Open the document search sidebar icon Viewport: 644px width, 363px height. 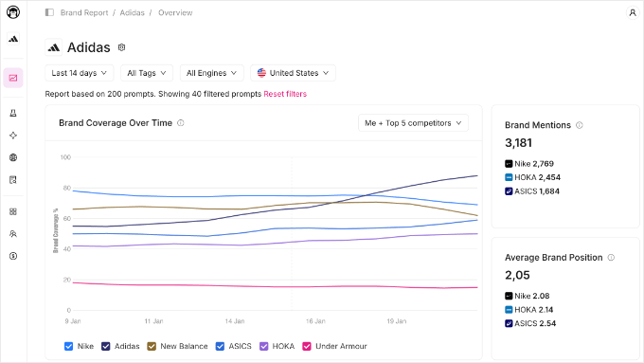coord(13,180)
